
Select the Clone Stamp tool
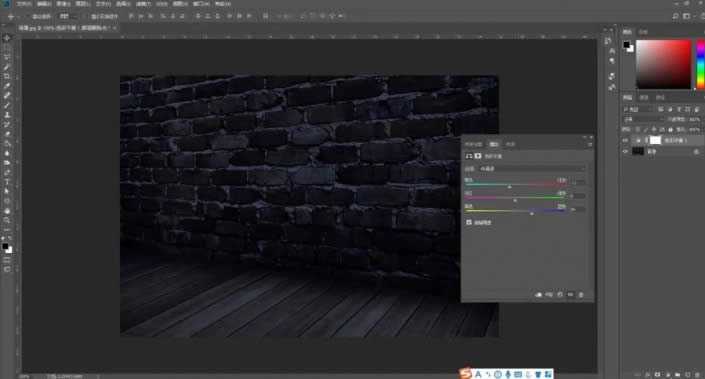(x=7, y=115)
